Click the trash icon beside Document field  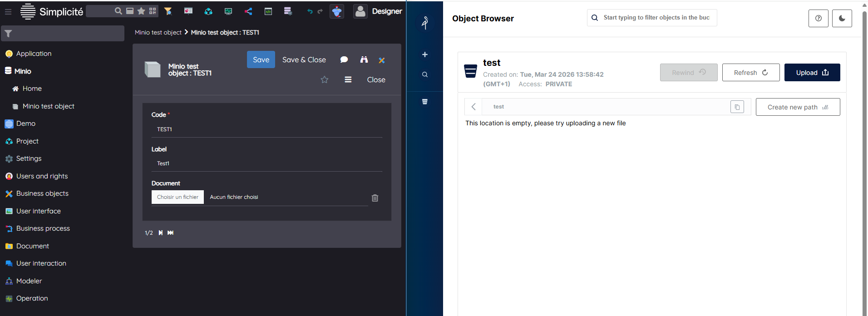click(x=375, y=198)
